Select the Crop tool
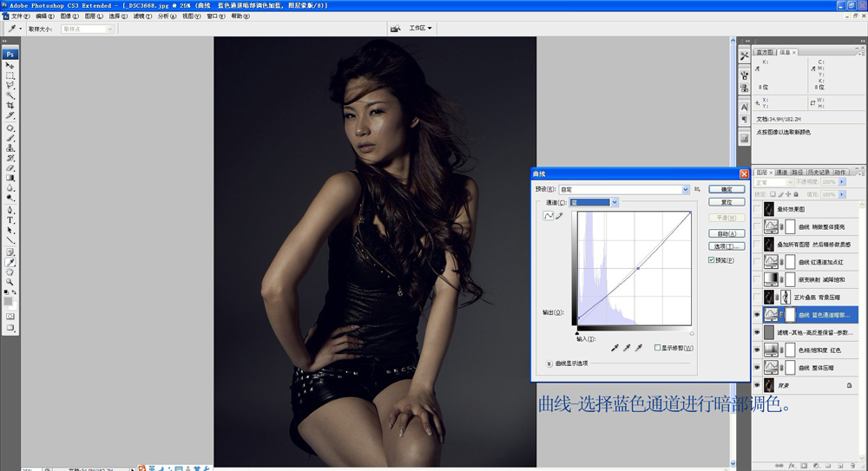Viewport: 868px width, 471px height. 10,106
